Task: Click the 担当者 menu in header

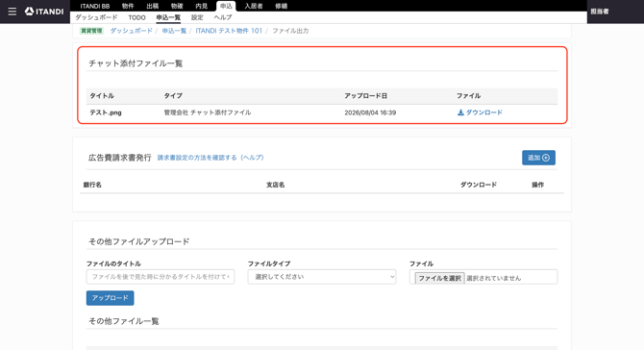Action: coord(600,12)
